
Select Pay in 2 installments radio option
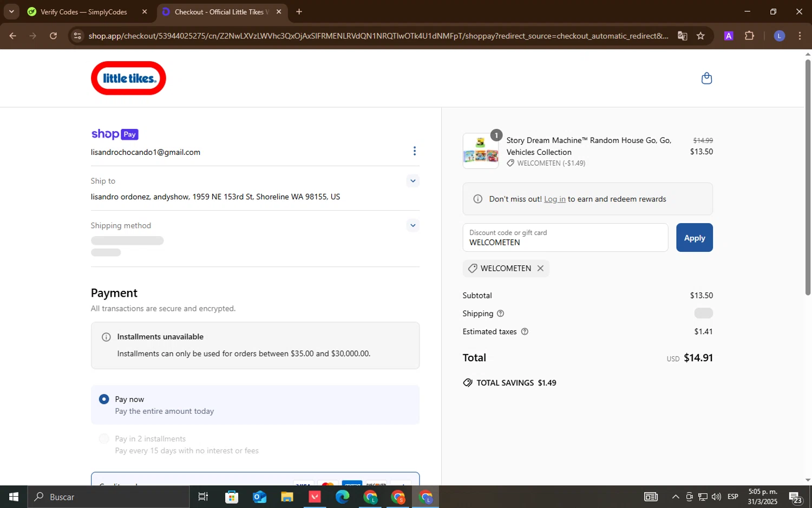[x=104, y=439]
